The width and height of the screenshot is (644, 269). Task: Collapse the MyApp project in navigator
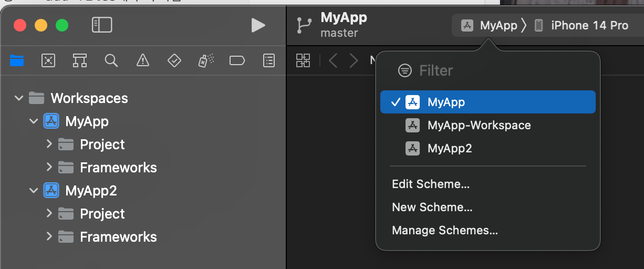34,121
